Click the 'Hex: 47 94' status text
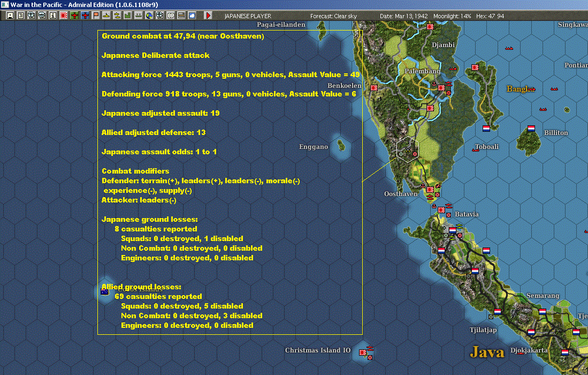588x375 pixels. 490,16
